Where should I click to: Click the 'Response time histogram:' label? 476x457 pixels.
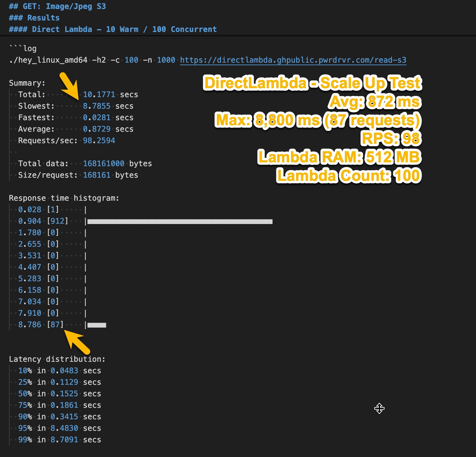[x=64, y=198]
